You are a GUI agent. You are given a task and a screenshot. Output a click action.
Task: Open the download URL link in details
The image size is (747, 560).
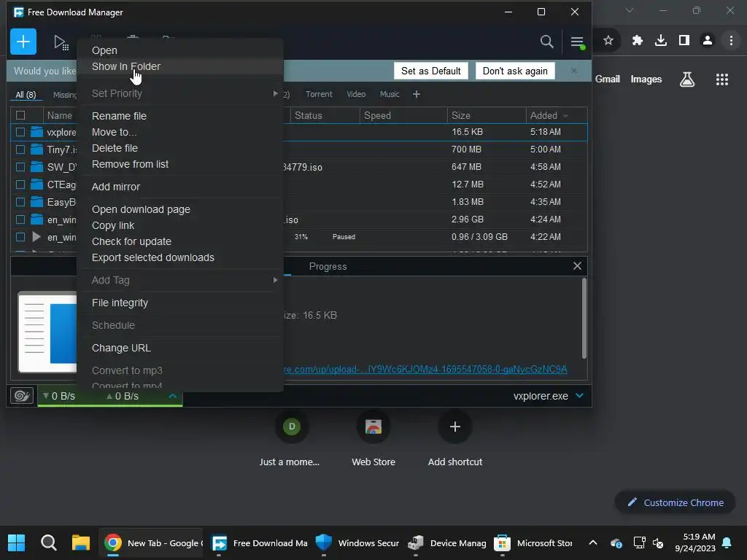click(x=425, y=369)
